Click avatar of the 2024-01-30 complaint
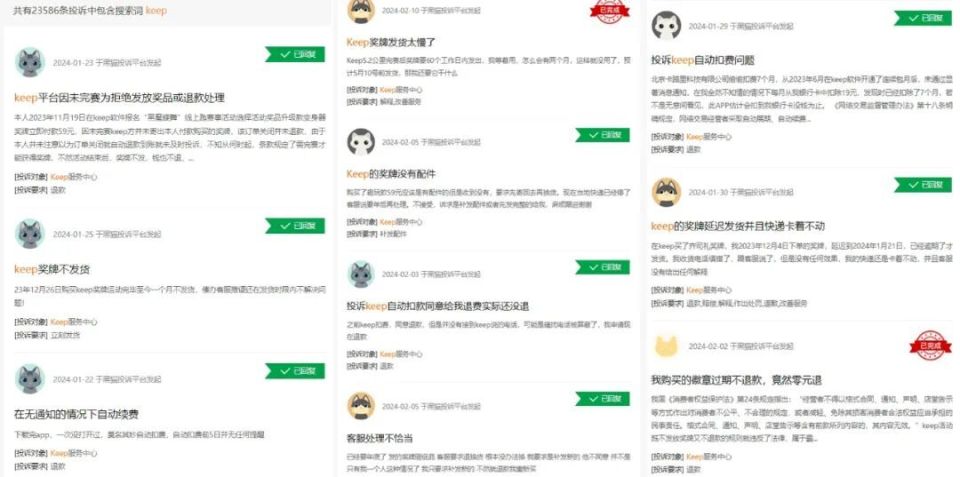960x477 pixels. click(x=667, y=192)
